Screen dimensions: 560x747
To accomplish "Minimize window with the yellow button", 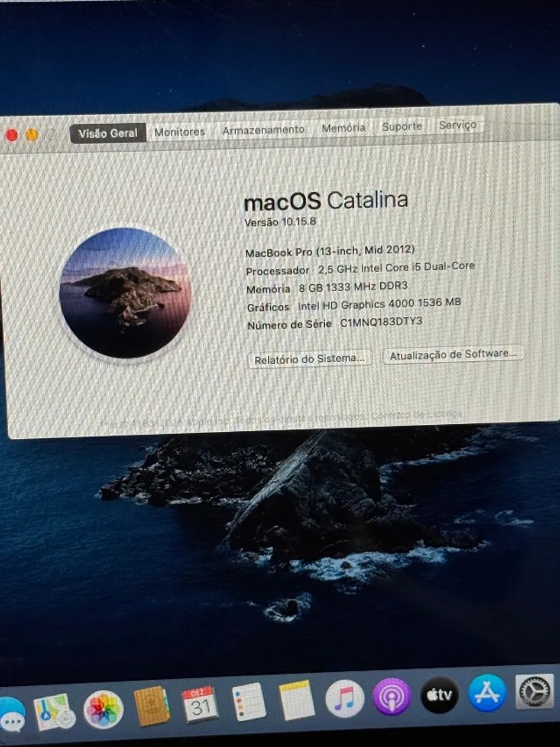I will [x=32, y=135].
